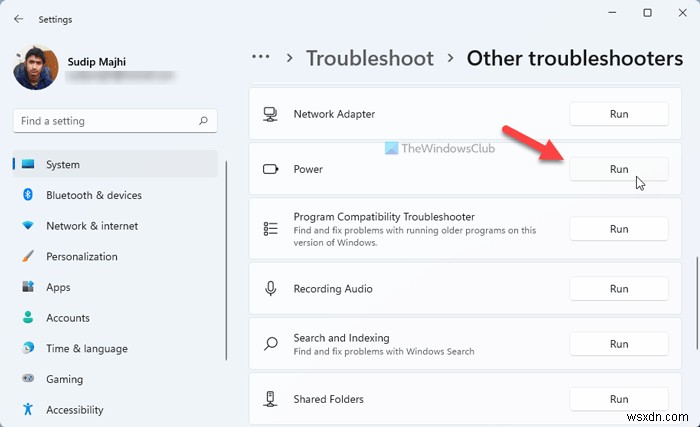This screenshot has width=700, height=427.
Task: Open Accounts settings
Action: coord(68,318)
